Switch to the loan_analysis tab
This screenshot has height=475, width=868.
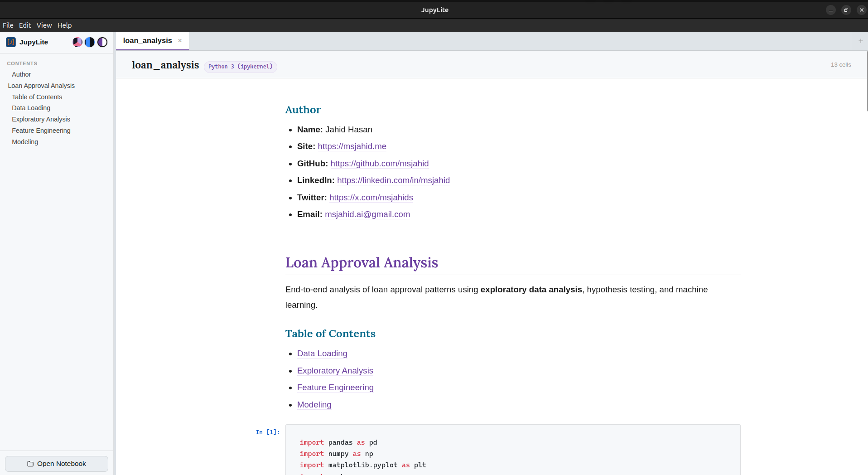[x=147, y=40]
